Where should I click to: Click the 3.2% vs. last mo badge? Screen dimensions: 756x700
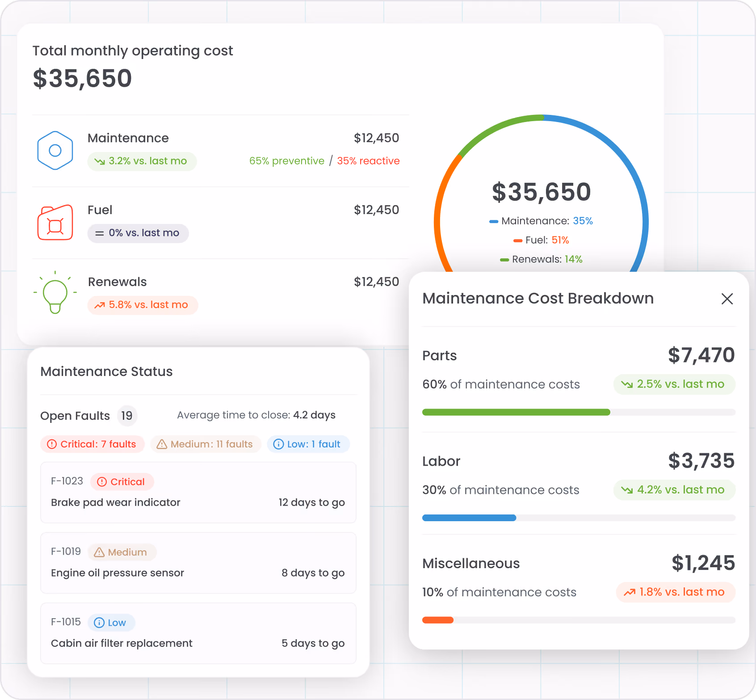click(142, 161)
